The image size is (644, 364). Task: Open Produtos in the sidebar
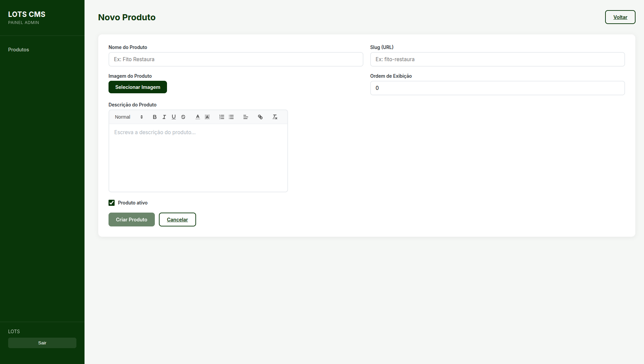(x=19, y=50)
